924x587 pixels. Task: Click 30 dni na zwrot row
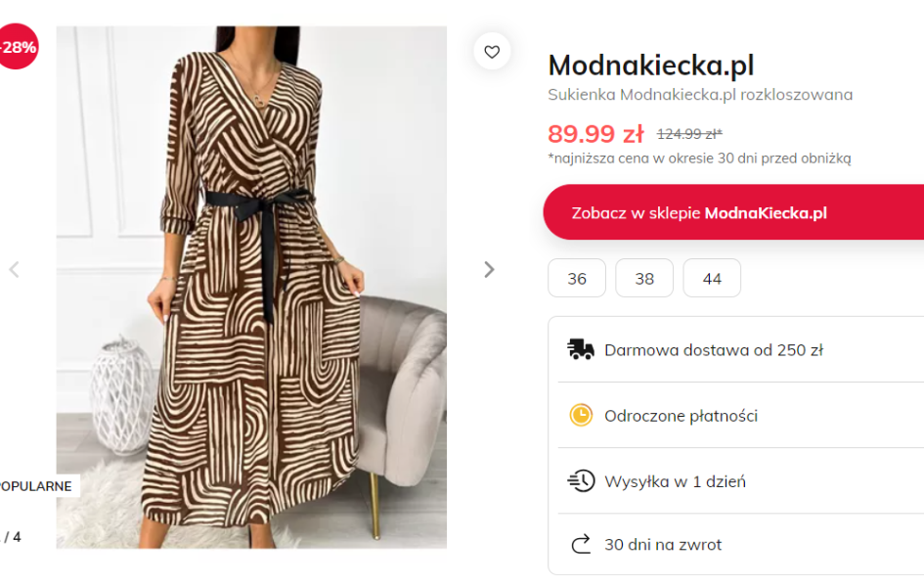pyautogui.click(x=663, y=544)
